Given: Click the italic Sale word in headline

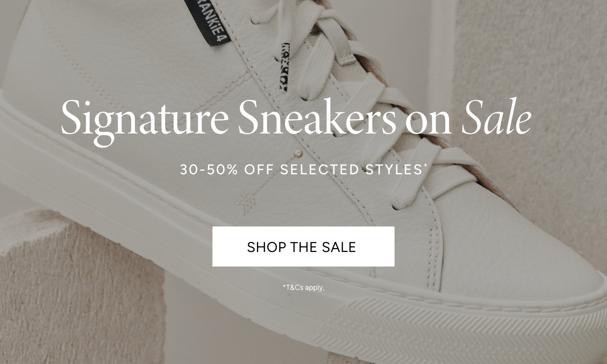Looking at the screenshot, I should coord(497,117).
